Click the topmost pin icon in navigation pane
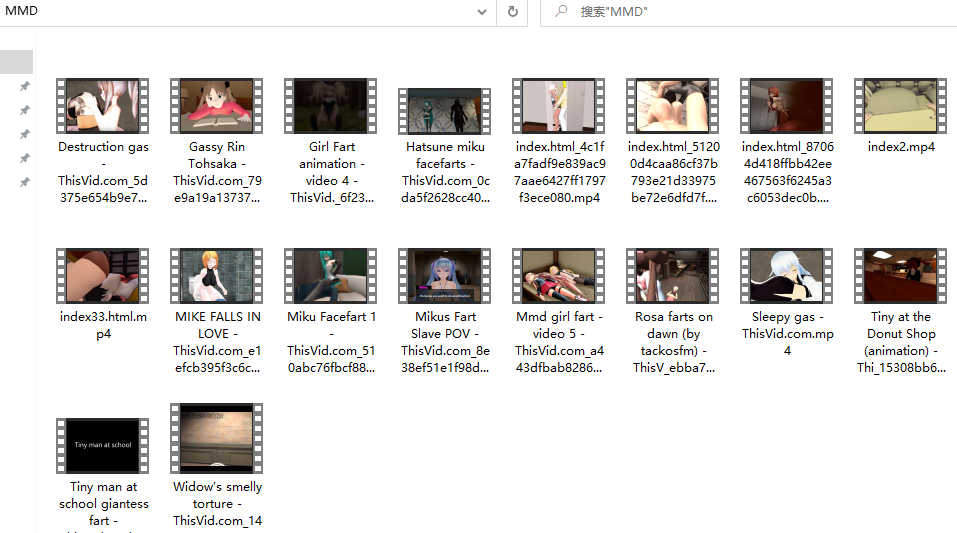957x533 pixels. [25, 87]
